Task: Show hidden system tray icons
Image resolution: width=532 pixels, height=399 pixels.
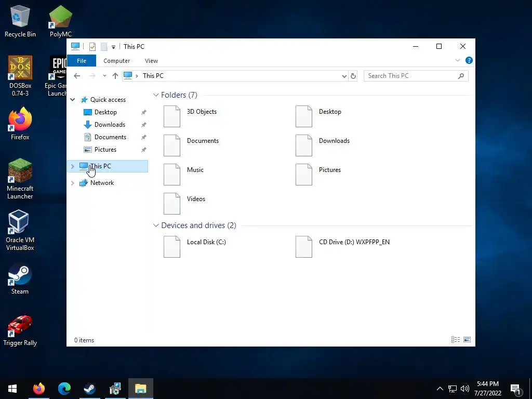Action: pos(440,389)
